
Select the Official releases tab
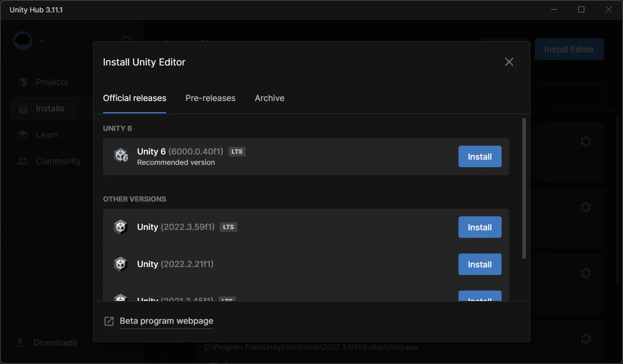135,98
